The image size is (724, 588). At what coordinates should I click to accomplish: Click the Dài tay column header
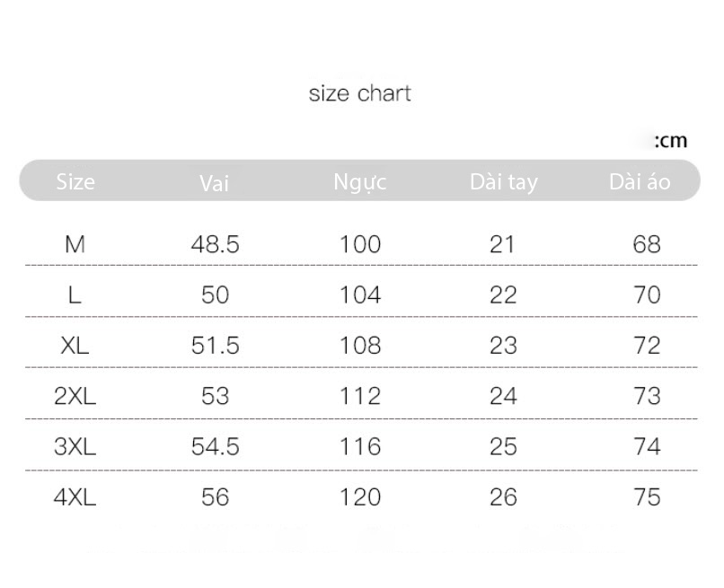pyautogui.click(x=504, y=182)
